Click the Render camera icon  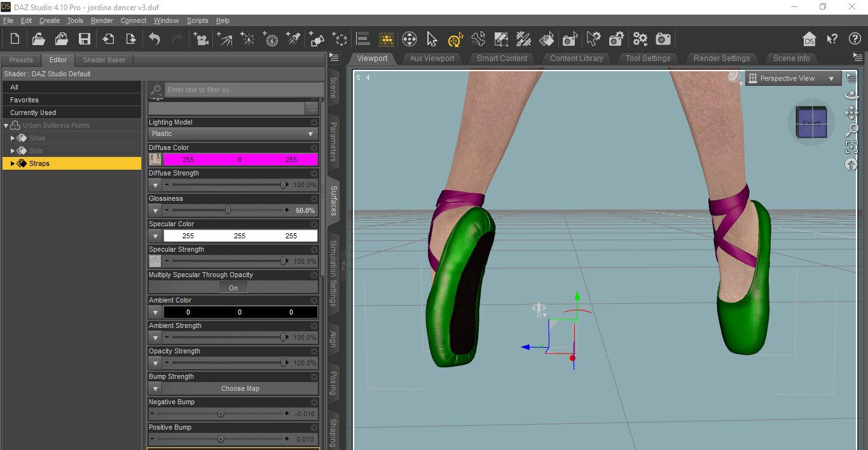pyautogui.click(x=663, y=39)
